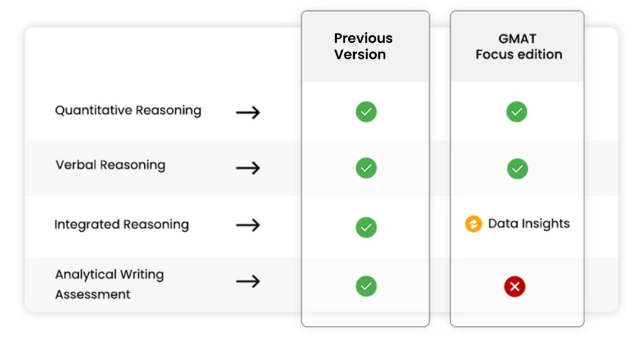Click Verbal Reasoning checkmark in Previous Version column
The image size is (644, 340).
point(366,168)
